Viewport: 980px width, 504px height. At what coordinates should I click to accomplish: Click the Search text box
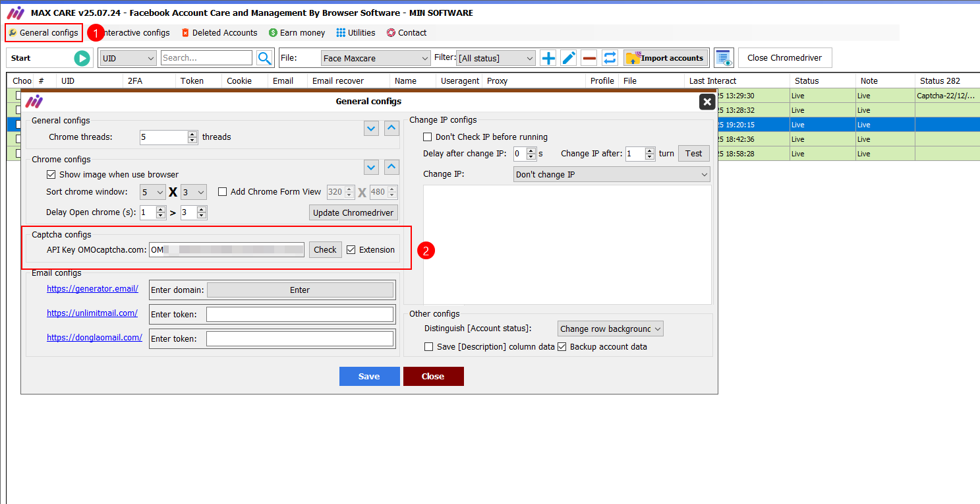(x=206, y=58)
